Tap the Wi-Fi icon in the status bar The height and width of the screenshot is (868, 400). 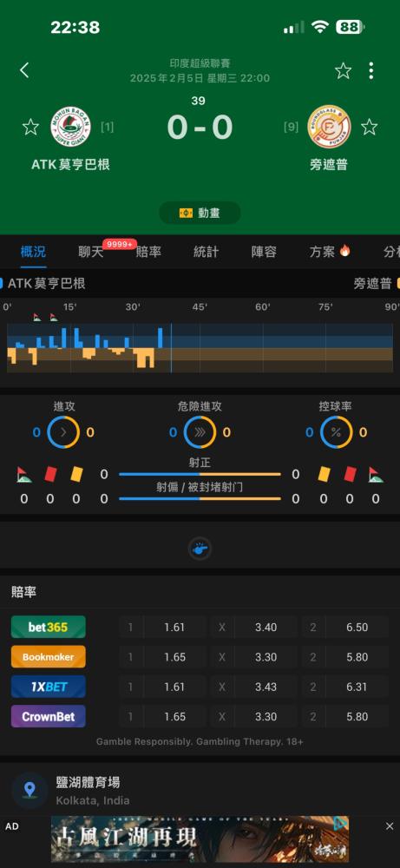[320, 27]
